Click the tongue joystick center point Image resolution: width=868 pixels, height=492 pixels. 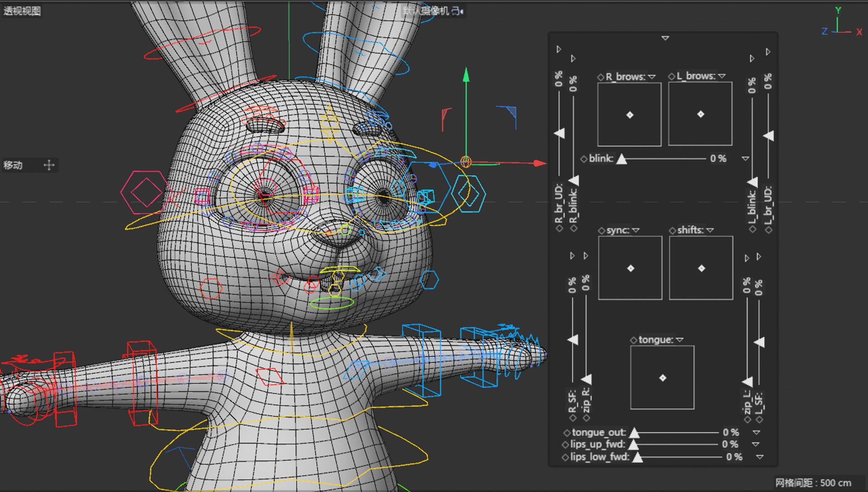click(x=662, y=378)
